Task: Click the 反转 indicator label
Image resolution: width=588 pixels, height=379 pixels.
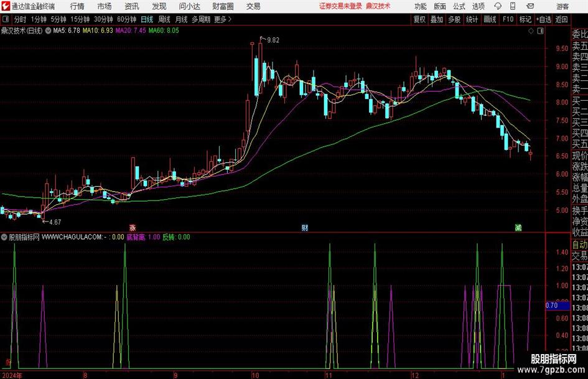Action: pos(169,237)
